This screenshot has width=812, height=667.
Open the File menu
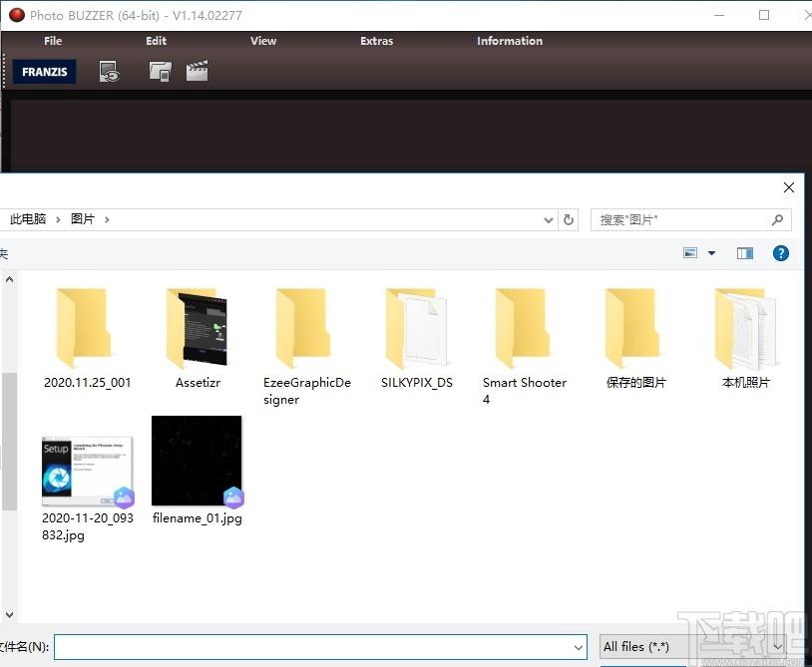click(53, 41)
